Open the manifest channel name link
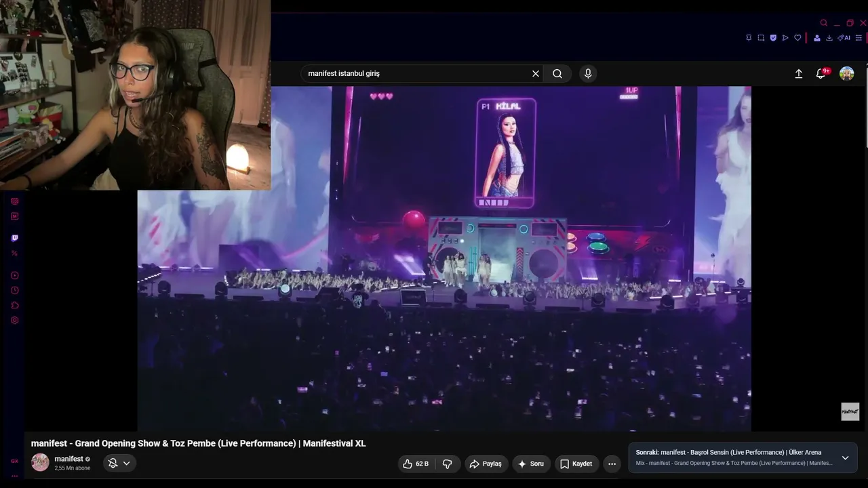 click(69, 459)
